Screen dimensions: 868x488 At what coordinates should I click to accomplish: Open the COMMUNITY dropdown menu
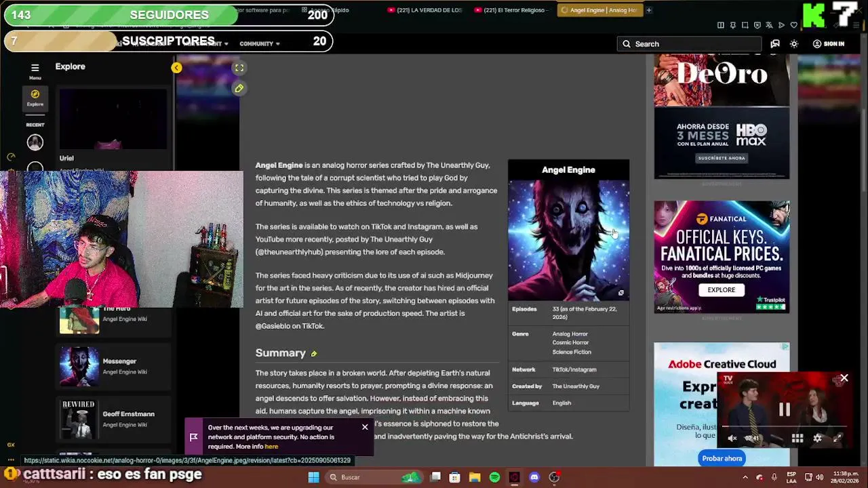click(x=260, y=43)
